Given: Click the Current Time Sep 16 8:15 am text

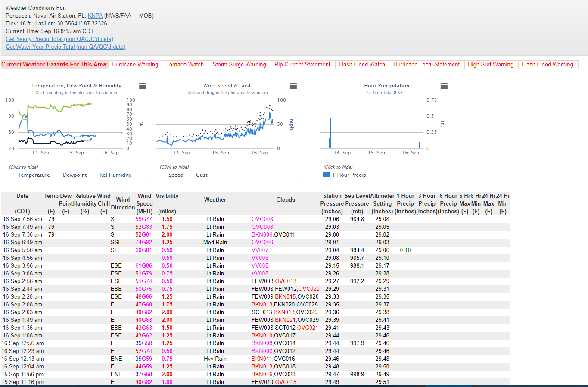Looking at the screenshot, I should pyautogui.click(x=50, y=31).
